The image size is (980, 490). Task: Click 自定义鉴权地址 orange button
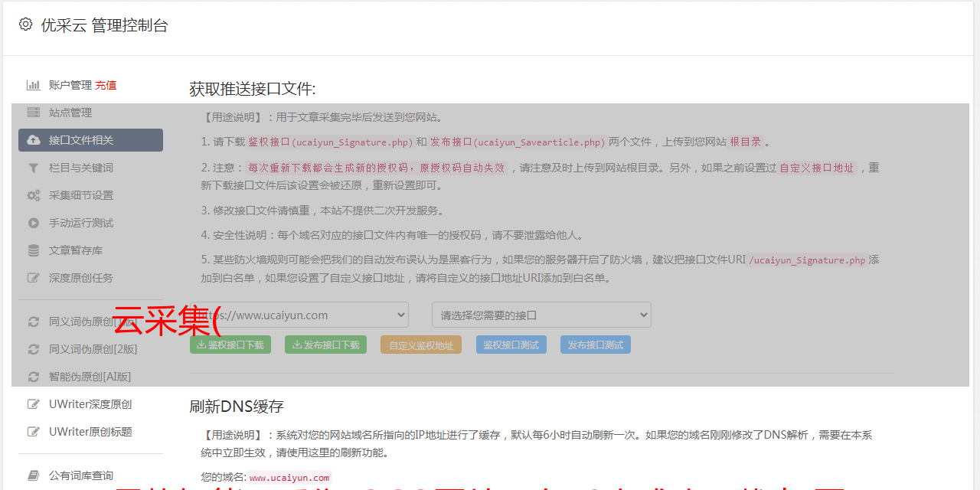coord(421,345)
